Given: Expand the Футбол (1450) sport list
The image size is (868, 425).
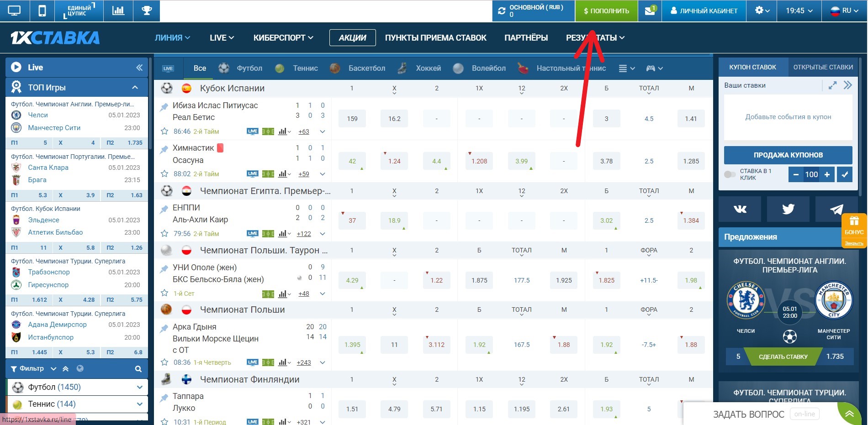Looking at the screenshot, I should tap(140, 387).
